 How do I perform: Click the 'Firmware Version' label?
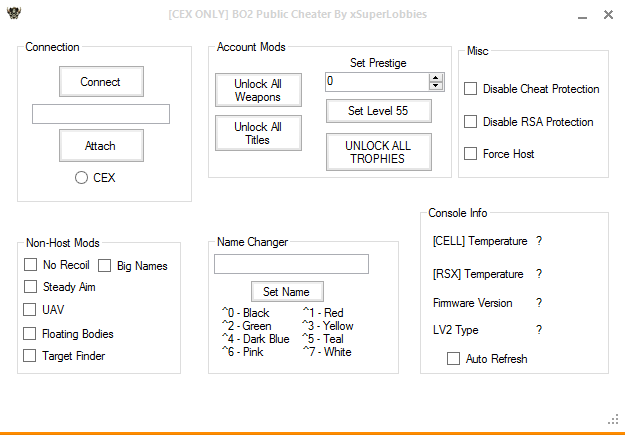472,303
